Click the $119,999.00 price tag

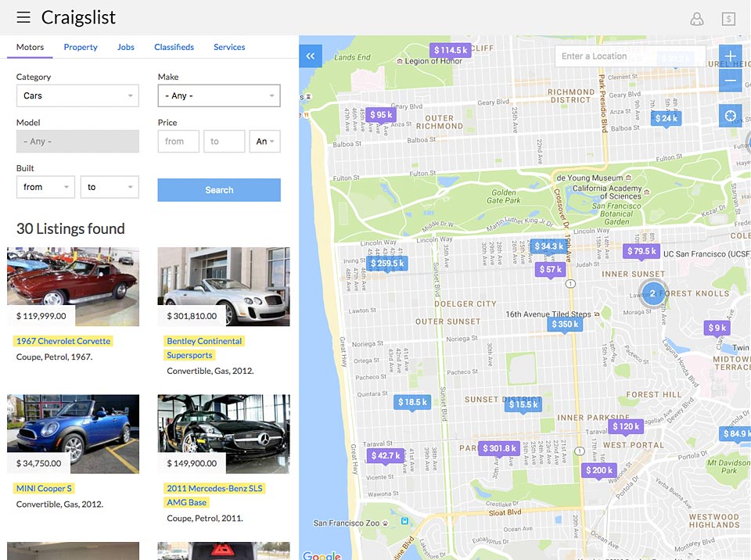[x=41, y=316]
